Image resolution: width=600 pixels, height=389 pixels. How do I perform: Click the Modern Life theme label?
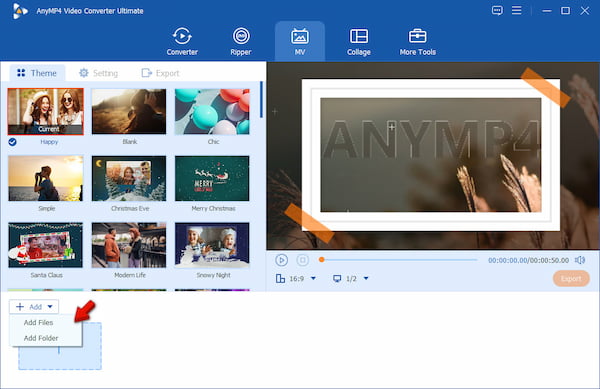[x=130, y=275]
